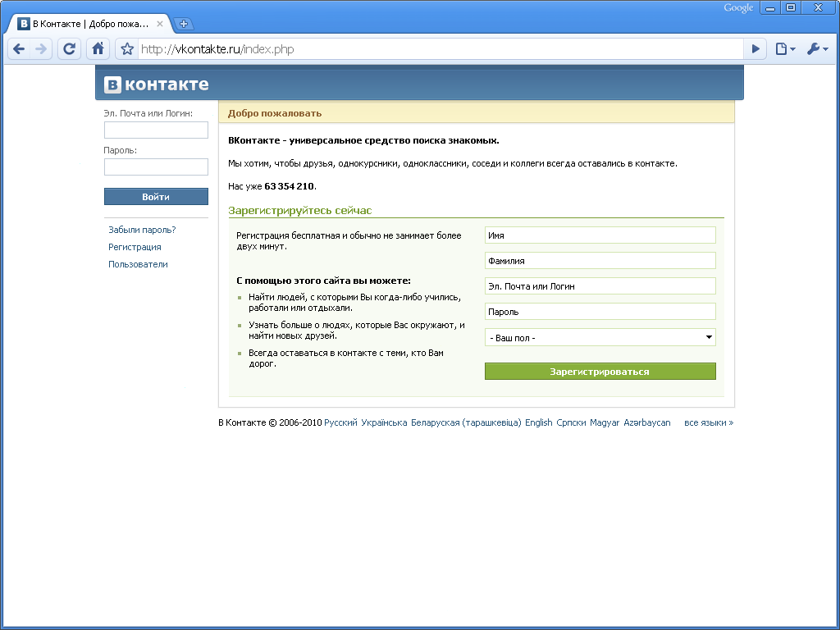Switch language to Azərbaycan
The image size is (840, 630).
click(x=646, y=422)
